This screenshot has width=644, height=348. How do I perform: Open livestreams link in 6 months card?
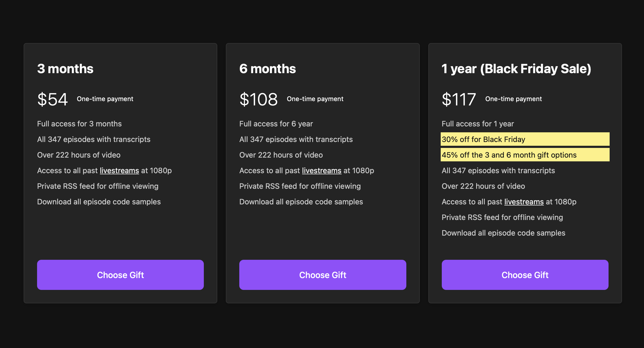(321, 171)
